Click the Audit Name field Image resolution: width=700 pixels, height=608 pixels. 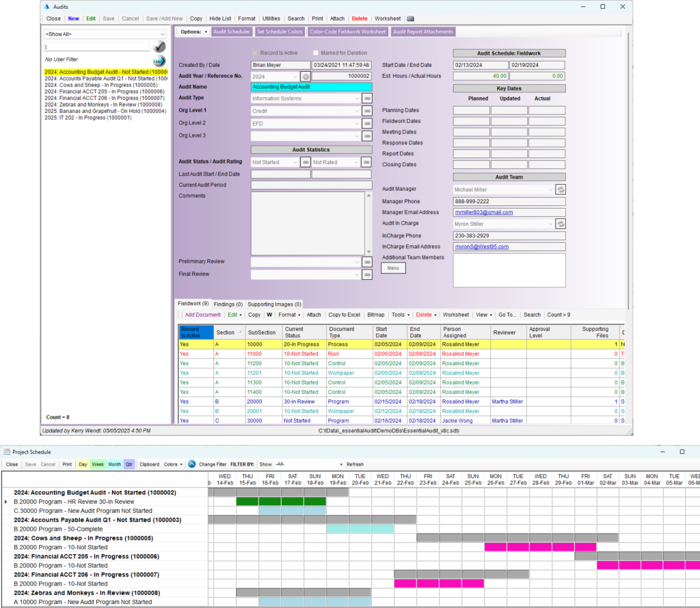[x=312, y=87]
